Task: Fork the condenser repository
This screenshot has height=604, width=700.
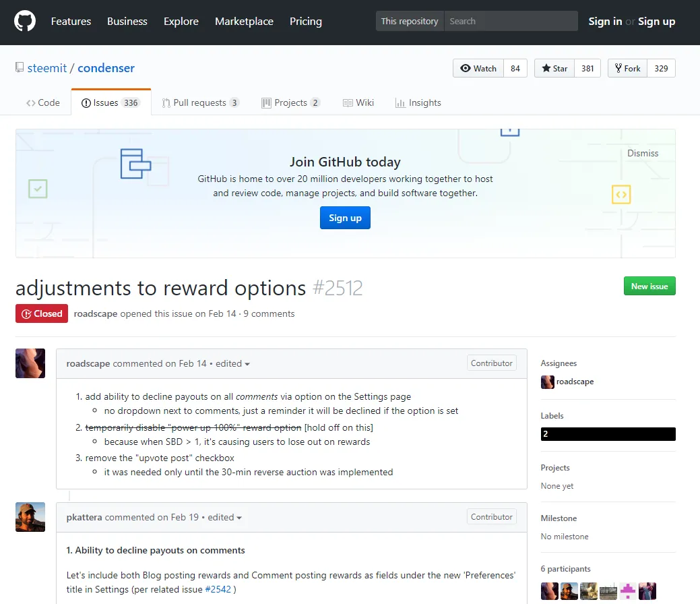Action: (627, 68)
